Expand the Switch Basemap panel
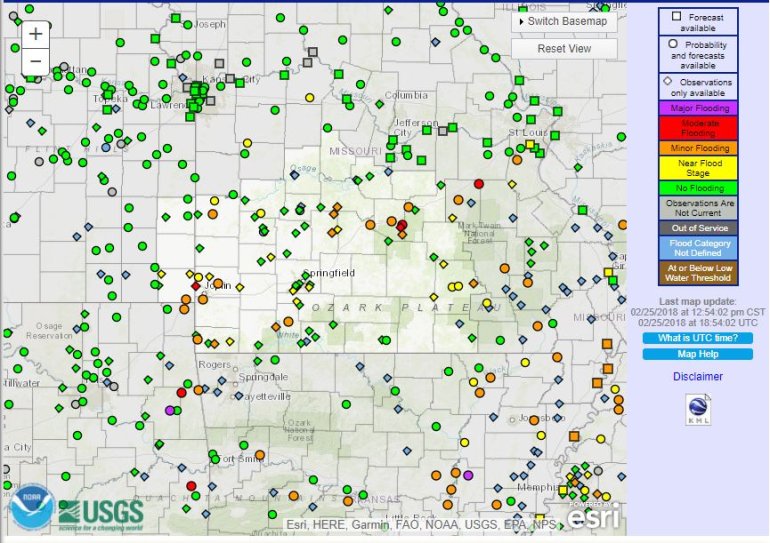770x543 pixels. pos(564,22)
